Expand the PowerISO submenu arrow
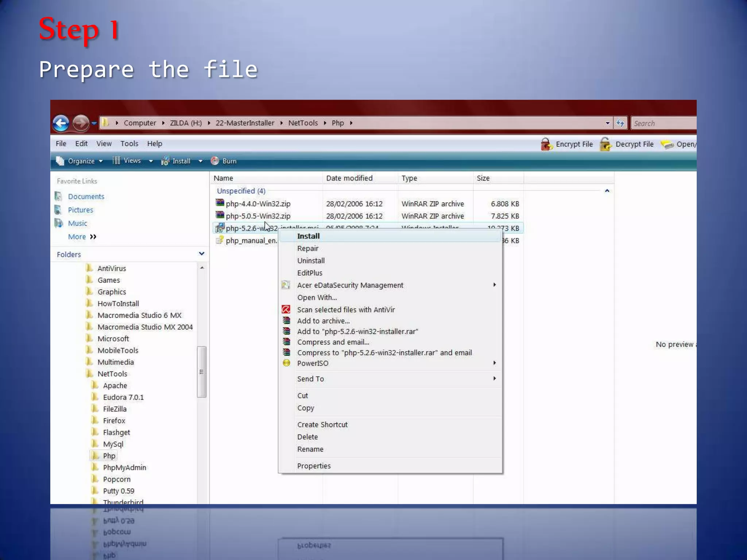Image resolution: width=747 pixels, height=560 pixels. pyautogui.click(x=494, y=363)
